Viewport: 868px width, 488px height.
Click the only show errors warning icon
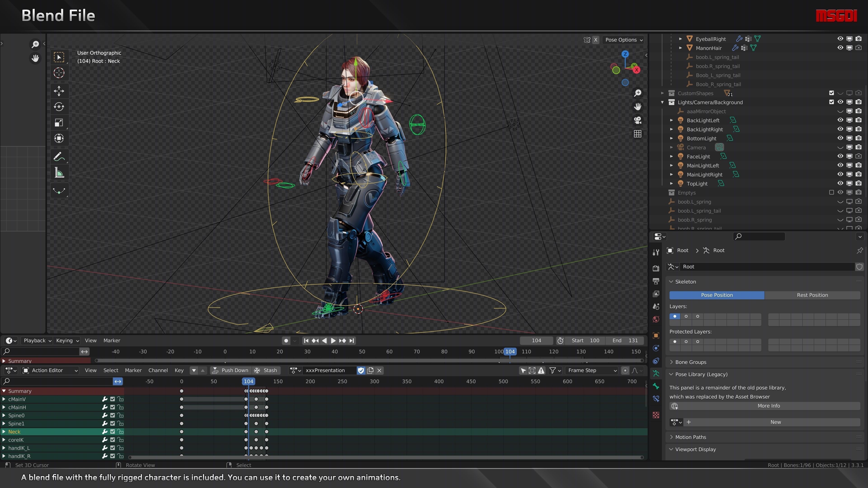[x=541, y=371]
